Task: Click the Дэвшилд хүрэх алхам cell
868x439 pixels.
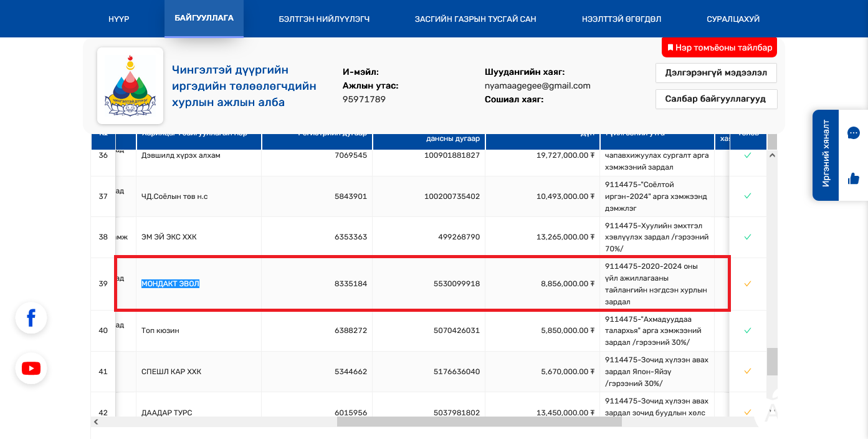Action: point(181,155)
